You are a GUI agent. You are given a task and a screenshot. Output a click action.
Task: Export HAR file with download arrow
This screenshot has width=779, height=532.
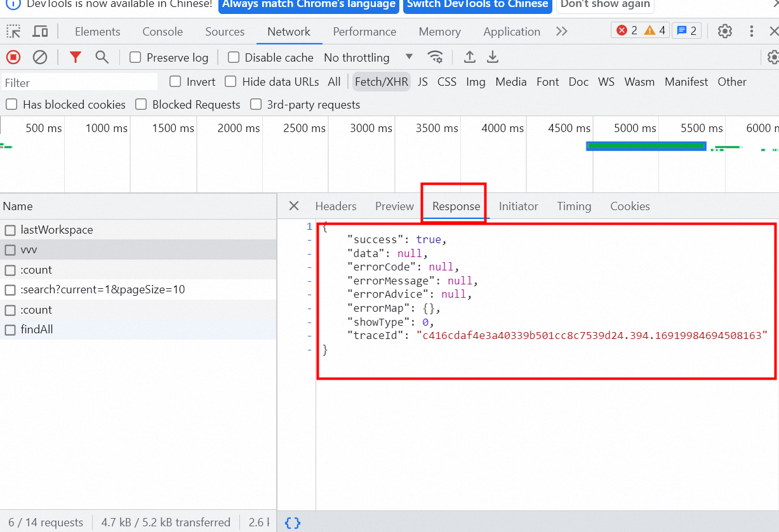[x=492, y=57]
